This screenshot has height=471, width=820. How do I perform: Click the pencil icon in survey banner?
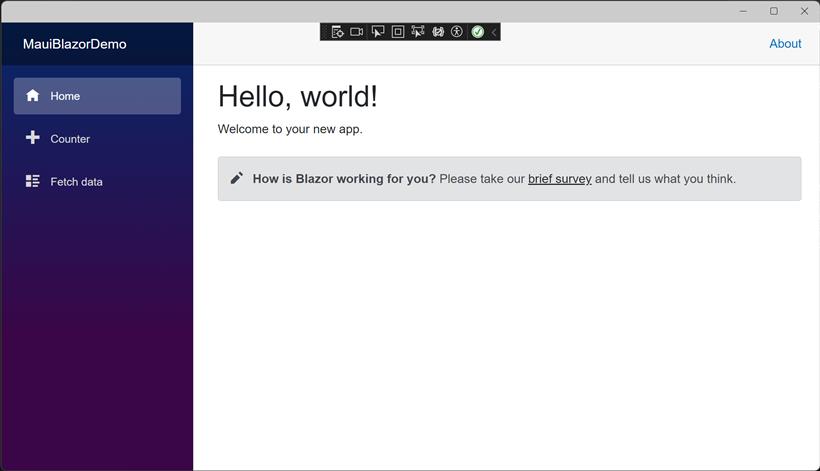[236, 178]
